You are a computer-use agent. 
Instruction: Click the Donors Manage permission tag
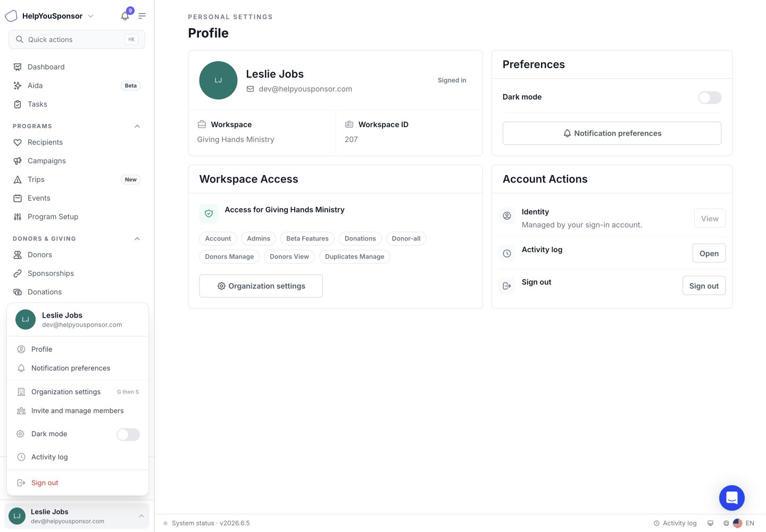click(229, 257)
